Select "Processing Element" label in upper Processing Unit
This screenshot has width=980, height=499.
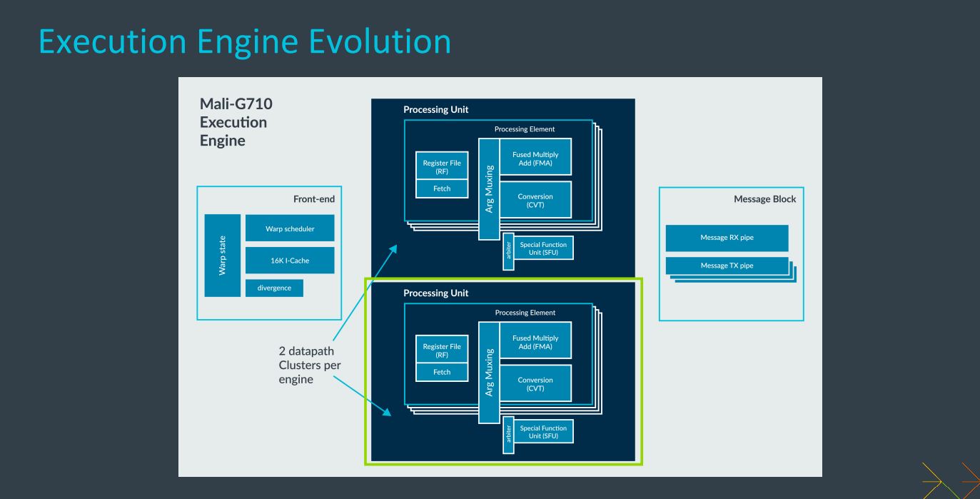(525, 129)
